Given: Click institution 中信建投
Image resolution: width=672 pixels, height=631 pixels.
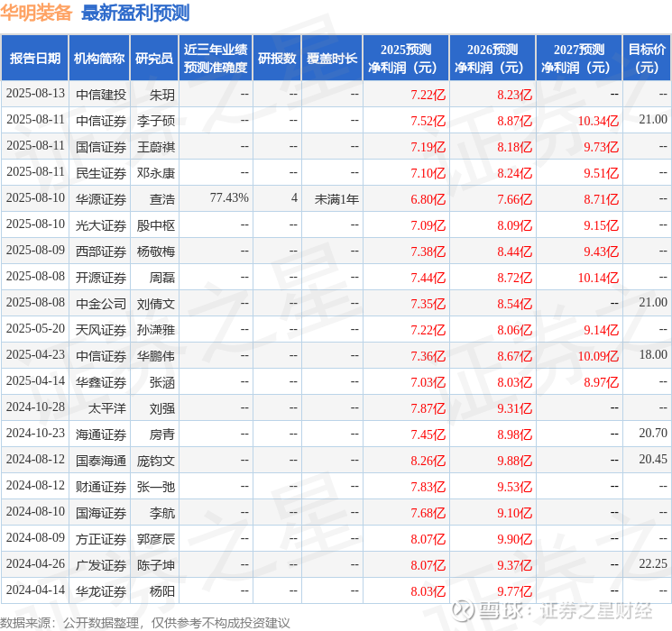Looking at the screenshot, I should 101,95.
